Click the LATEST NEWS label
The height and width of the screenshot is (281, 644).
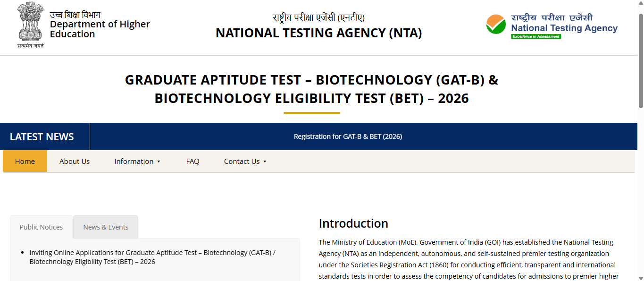[42, 137]
